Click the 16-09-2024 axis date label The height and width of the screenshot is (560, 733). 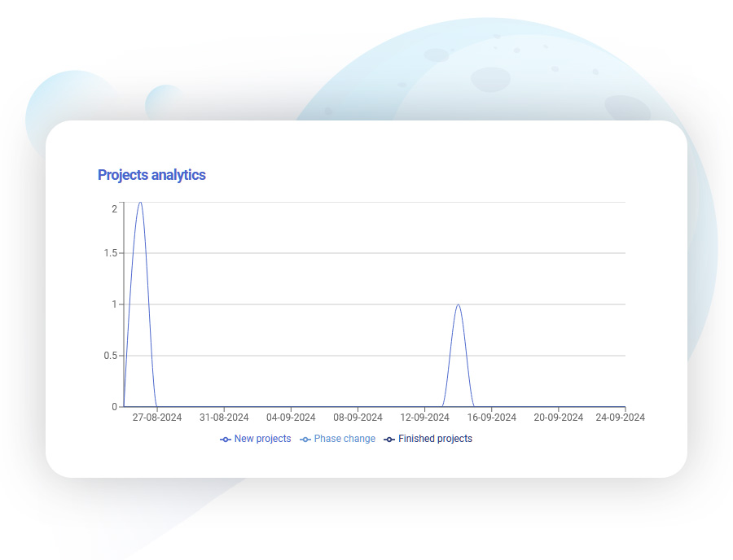[491, 418]
